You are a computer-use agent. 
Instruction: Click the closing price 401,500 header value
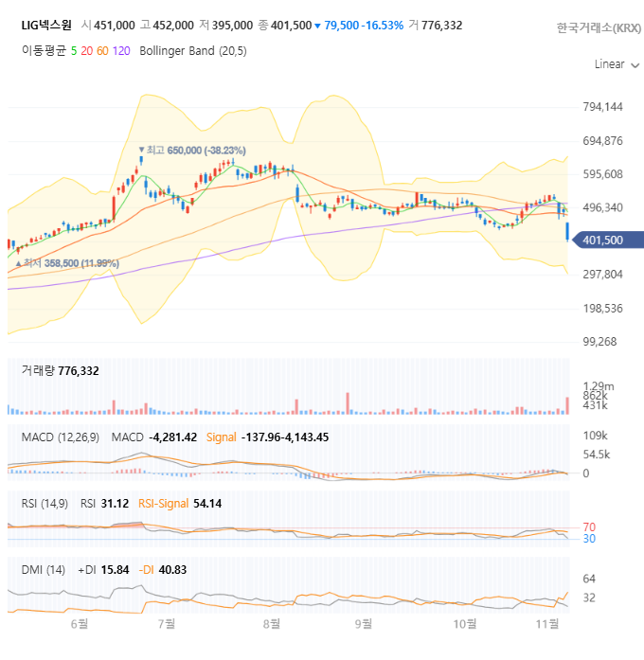point(292,26)
